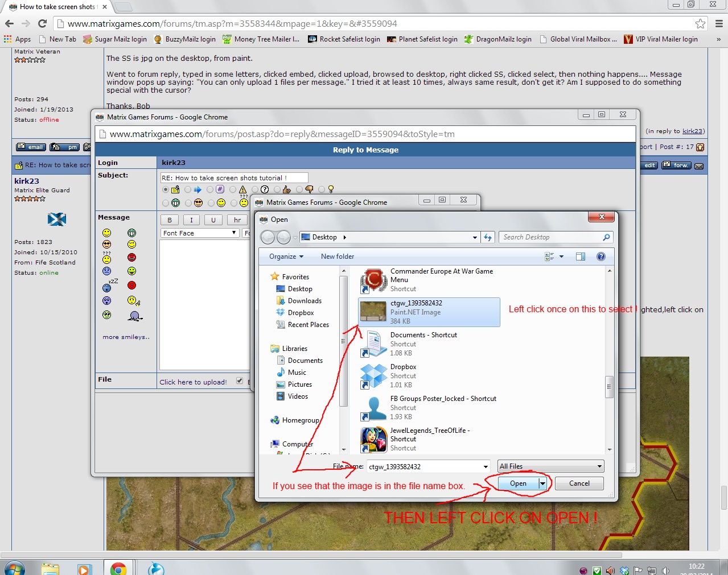The image size is (728, 575).
Task: Open the Organize dropdown menu
Action: tap(286, 257)
